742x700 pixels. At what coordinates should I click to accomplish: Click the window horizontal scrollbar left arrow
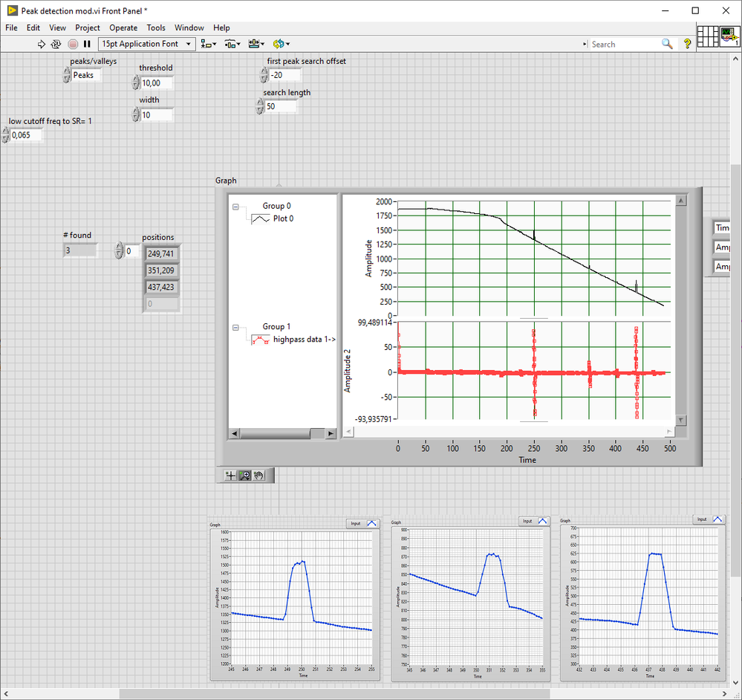6,694
